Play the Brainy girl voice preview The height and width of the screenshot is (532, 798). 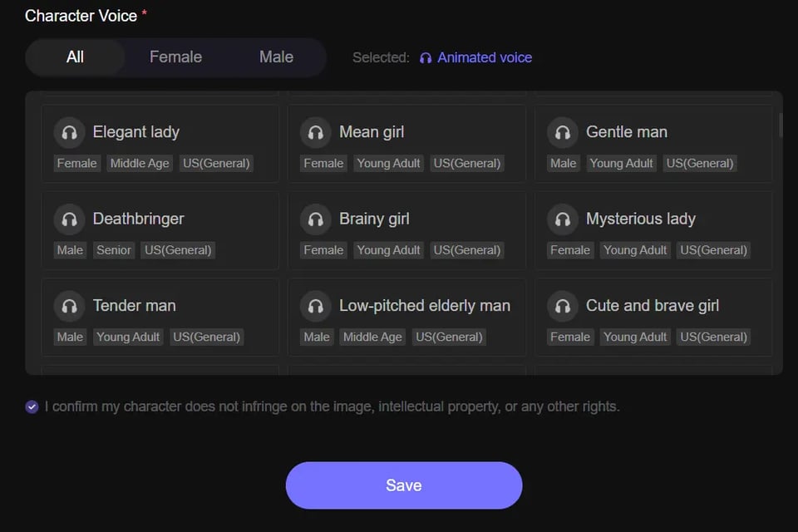[316, 219]
